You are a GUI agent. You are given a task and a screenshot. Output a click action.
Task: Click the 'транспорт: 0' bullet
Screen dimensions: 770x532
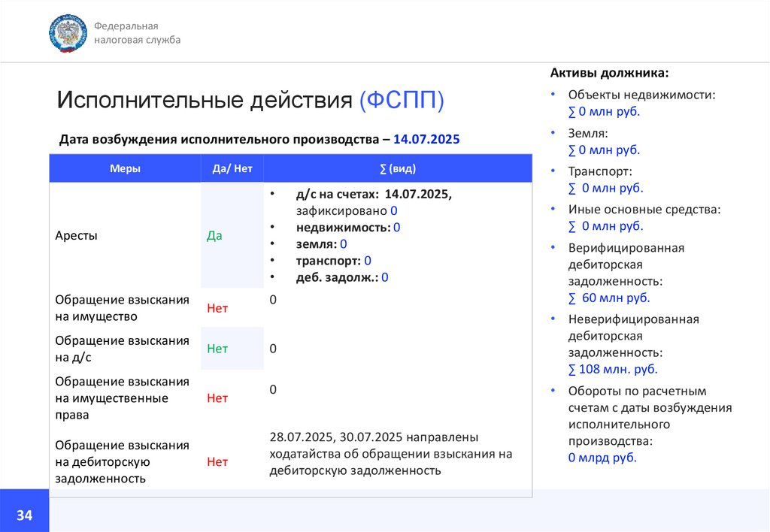[333, 261]
